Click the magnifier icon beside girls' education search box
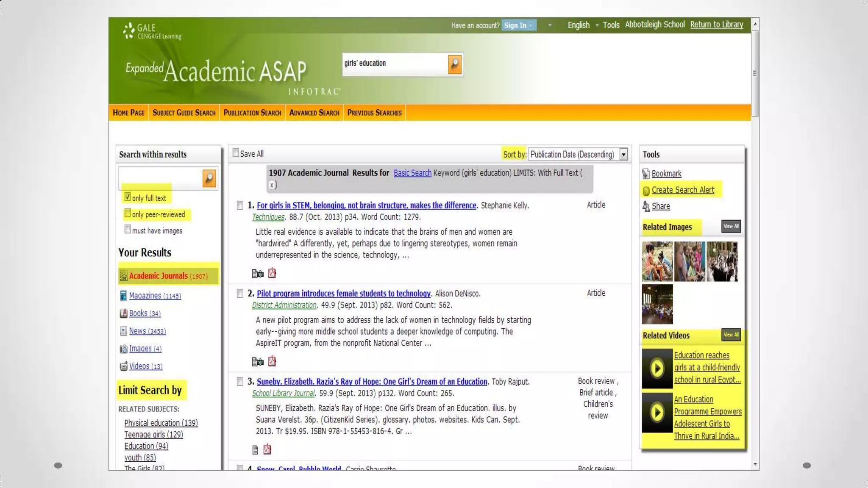Screen dimensions: 868x488 coord(455,64)
